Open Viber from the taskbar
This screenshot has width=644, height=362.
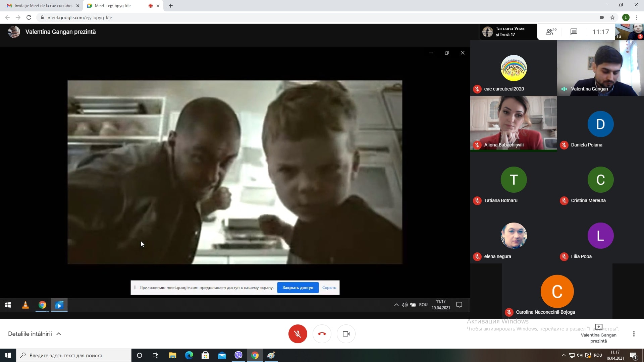click(x=238, y=355)
